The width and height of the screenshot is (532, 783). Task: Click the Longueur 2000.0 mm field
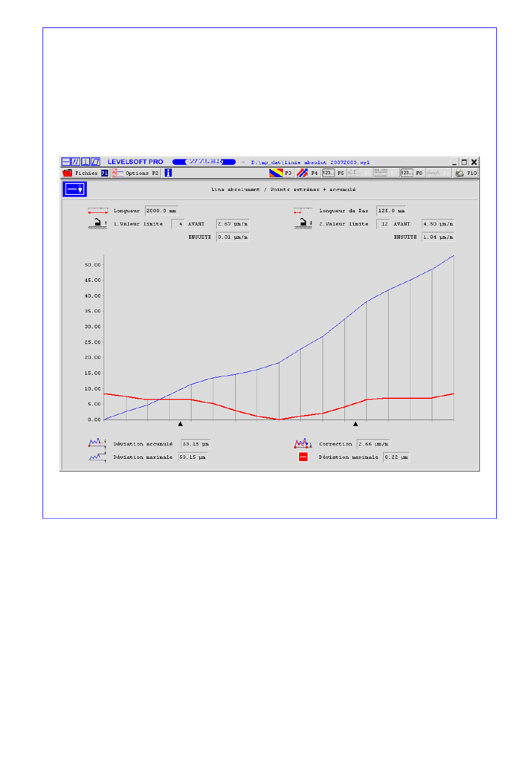pyautogui.click(x=161, y=211)
